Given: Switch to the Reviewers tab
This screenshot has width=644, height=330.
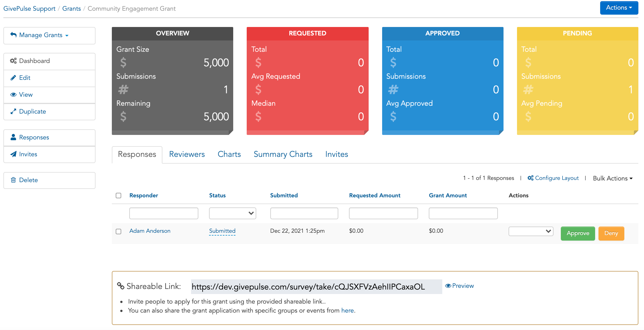Looking at the screenshot, I should click(187, 154).
